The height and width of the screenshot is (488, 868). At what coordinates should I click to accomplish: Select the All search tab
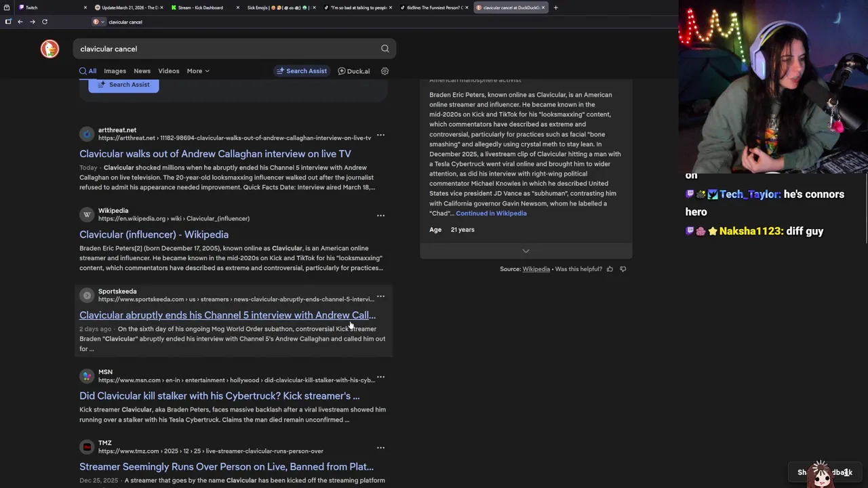tap(88, 71)
